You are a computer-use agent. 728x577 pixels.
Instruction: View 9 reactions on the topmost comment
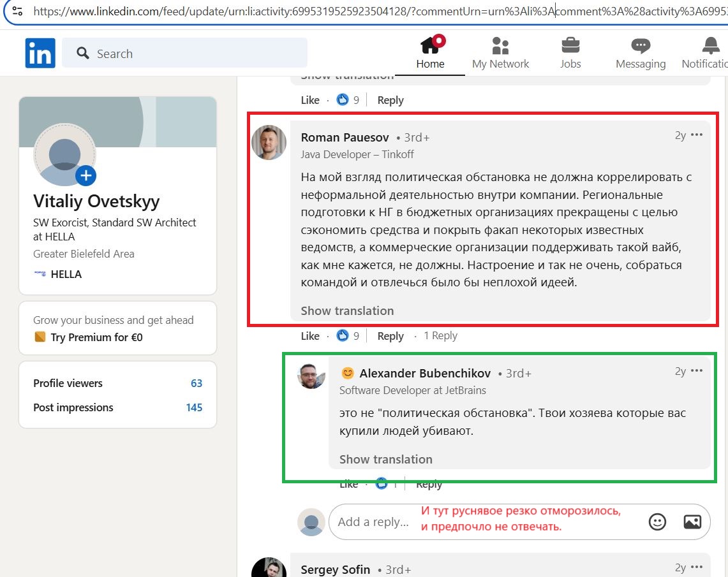tap(348, 99)
